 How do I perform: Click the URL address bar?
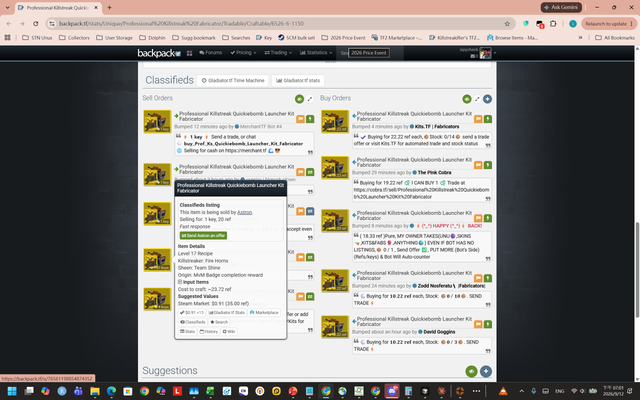[x=278, y=24]
